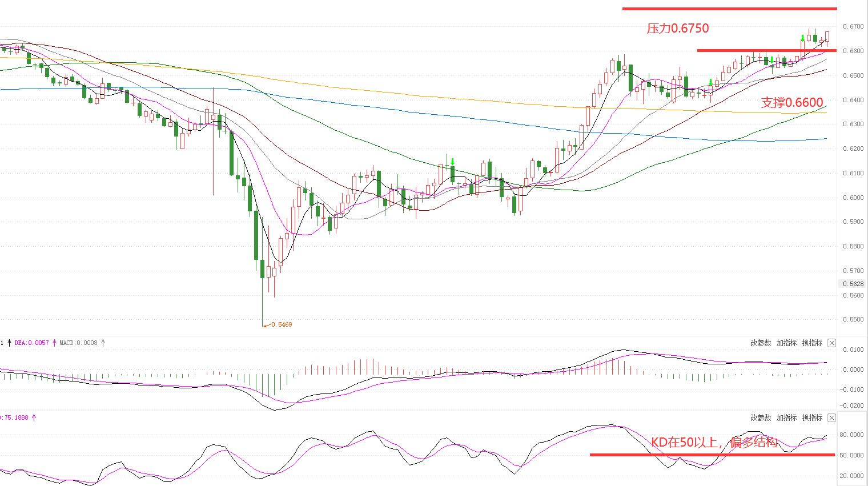
Task: Select the DEA:0.0057 indicator label
Action: [32, 343]
